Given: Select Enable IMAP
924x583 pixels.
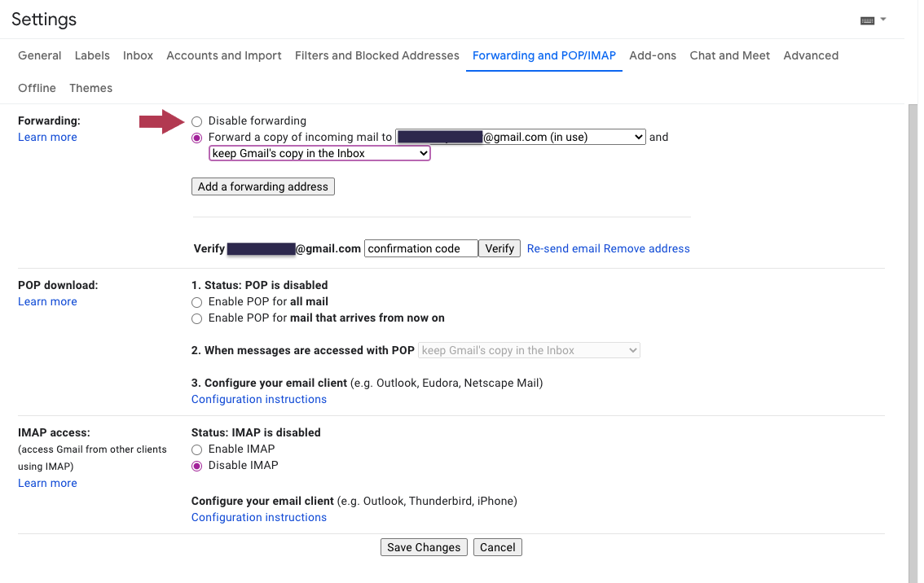Looking at the screenshot, I should pos(196,449).
